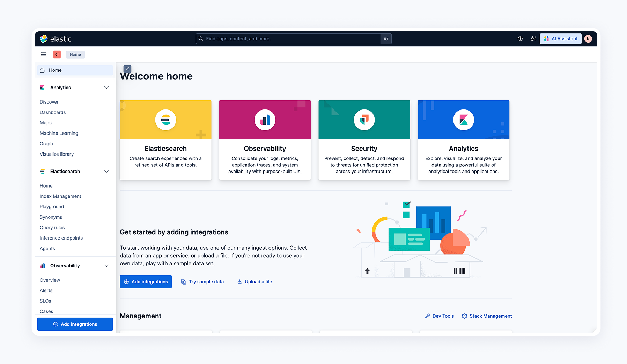
Task: Click the Elastic logo in header
Action: (56, 39)
